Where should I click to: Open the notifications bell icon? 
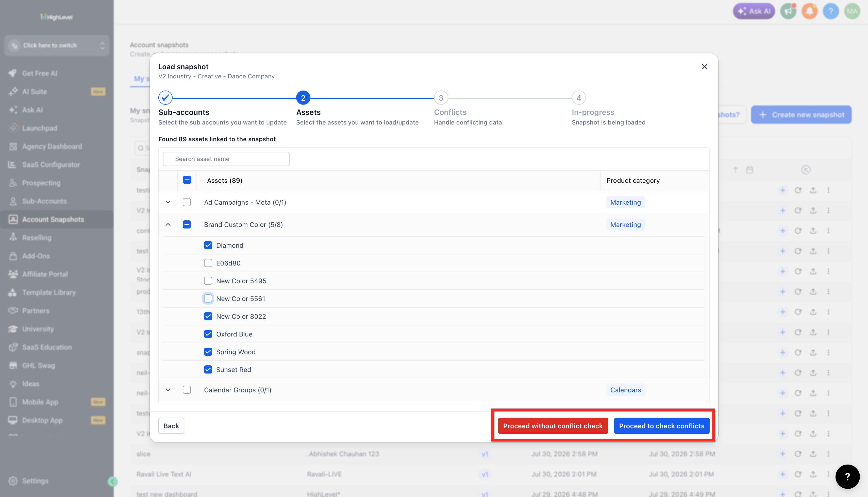810,11
